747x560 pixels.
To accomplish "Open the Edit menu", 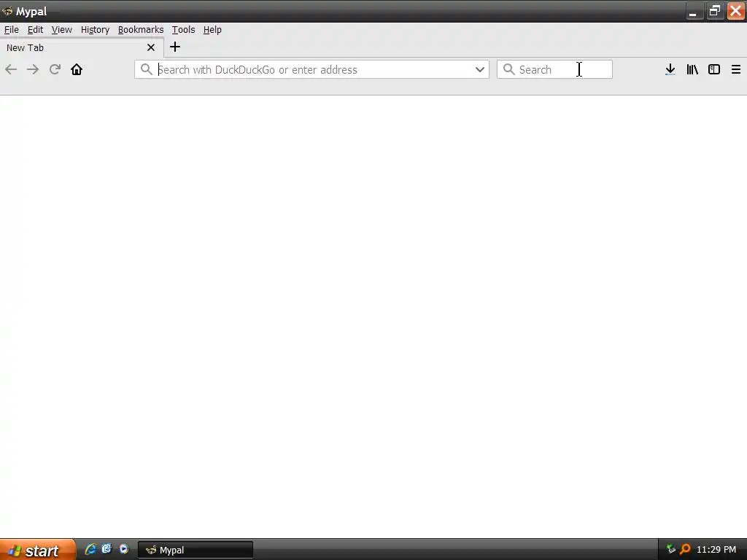I will pos(35,29).
